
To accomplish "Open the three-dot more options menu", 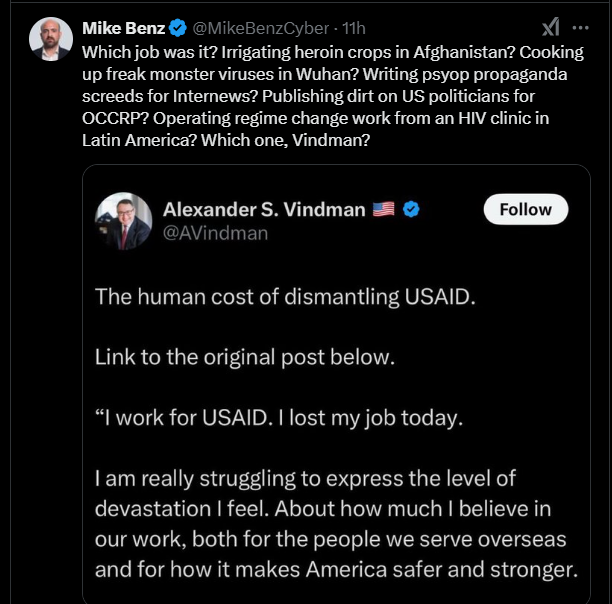I will tap(580, 28).
